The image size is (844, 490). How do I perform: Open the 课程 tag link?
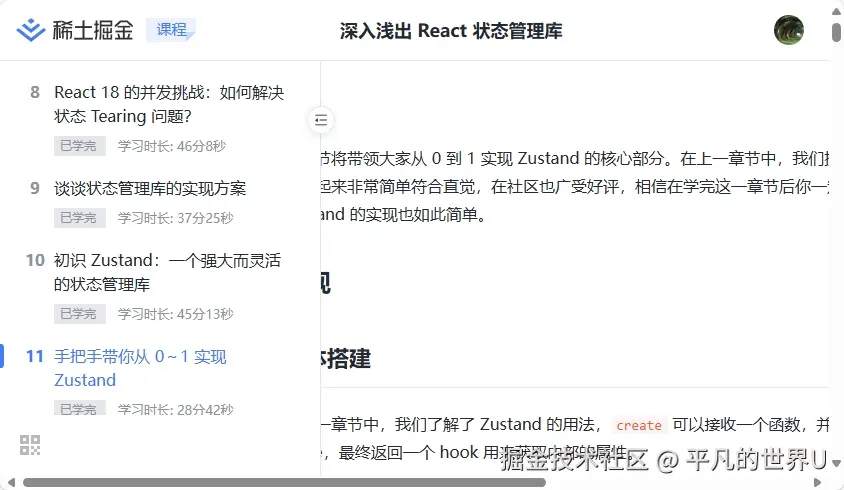171,30
